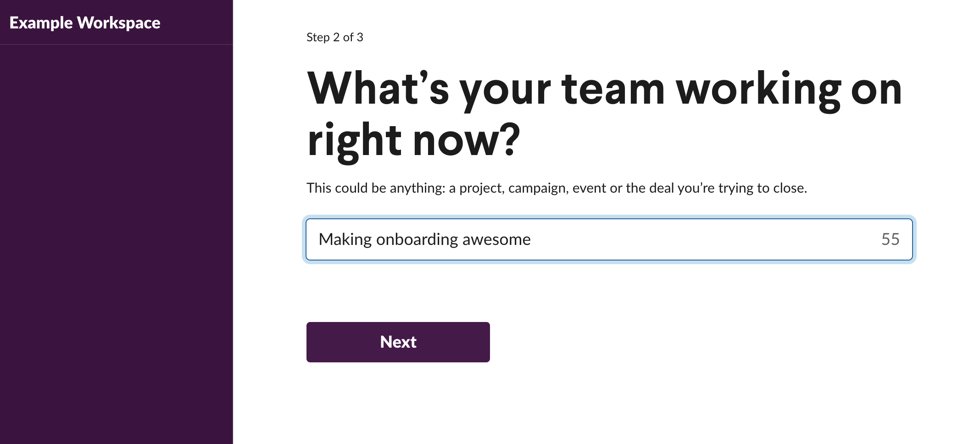Click the word "project" in the description
980x444 pixels.
(x=480, y=189)
